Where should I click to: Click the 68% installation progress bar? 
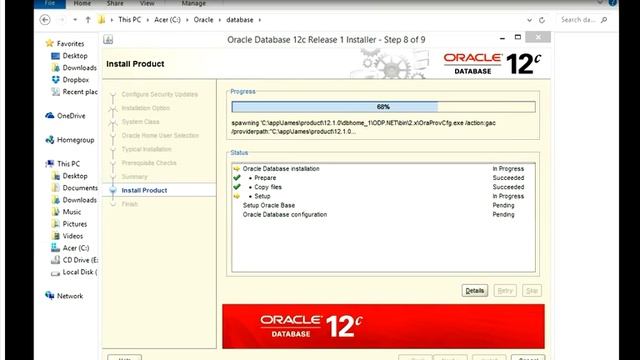click(x=383, y=107)
